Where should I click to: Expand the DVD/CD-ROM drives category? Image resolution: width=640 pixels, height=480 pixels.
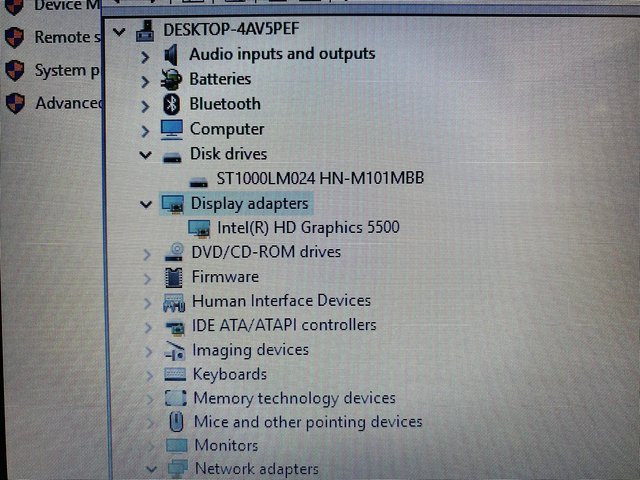147,255
